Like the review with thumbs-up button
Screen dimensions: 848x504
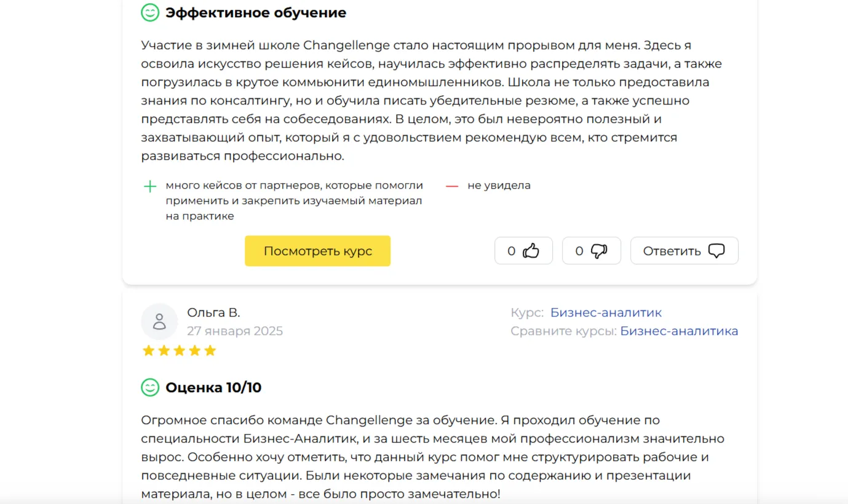[x=523, y=251]
